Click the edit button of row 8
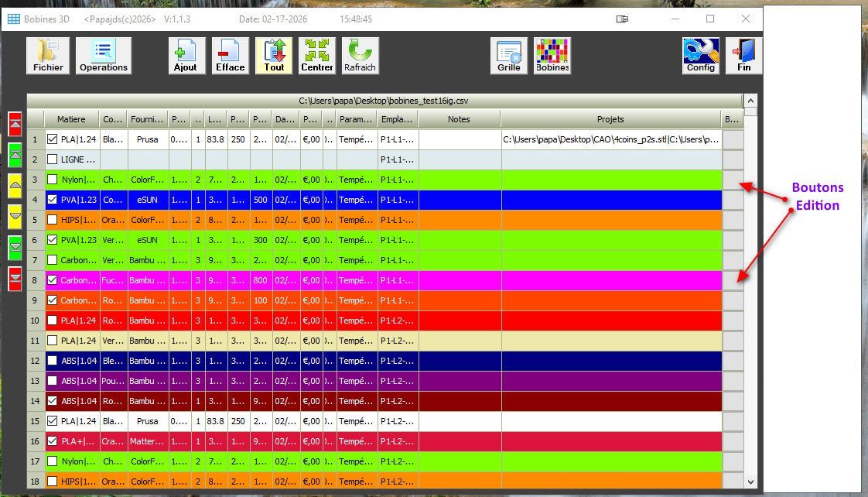 [733, 280]
